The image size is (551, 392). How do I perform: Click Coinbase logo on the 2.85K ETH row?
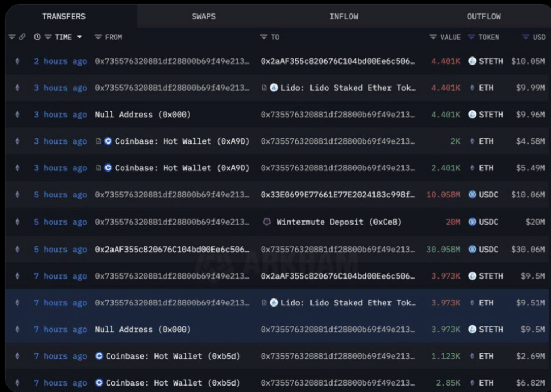point(99,383)
